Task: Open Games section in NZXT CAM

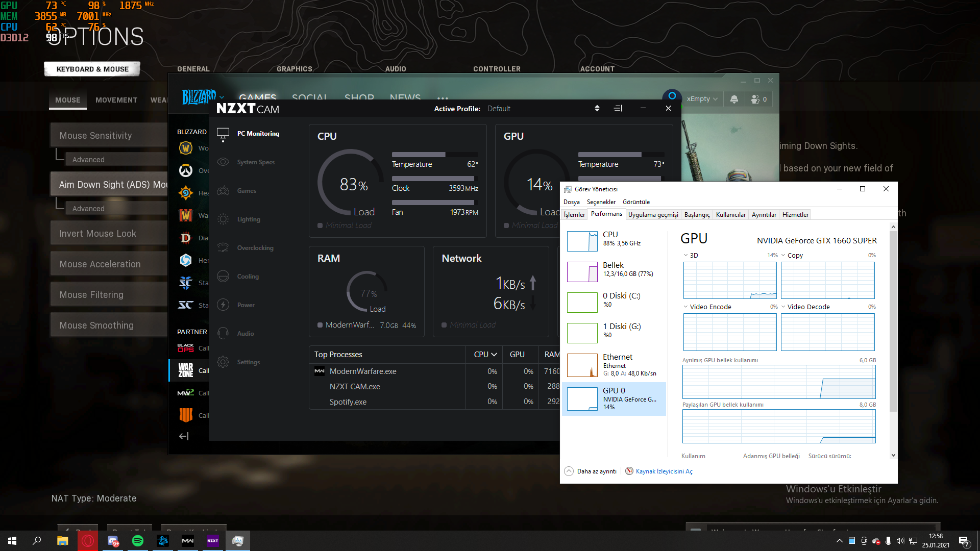Action: coord(237,191)
